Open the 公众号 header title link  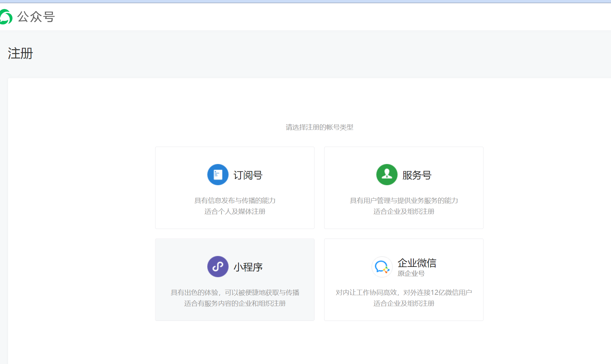click(36, 17)
